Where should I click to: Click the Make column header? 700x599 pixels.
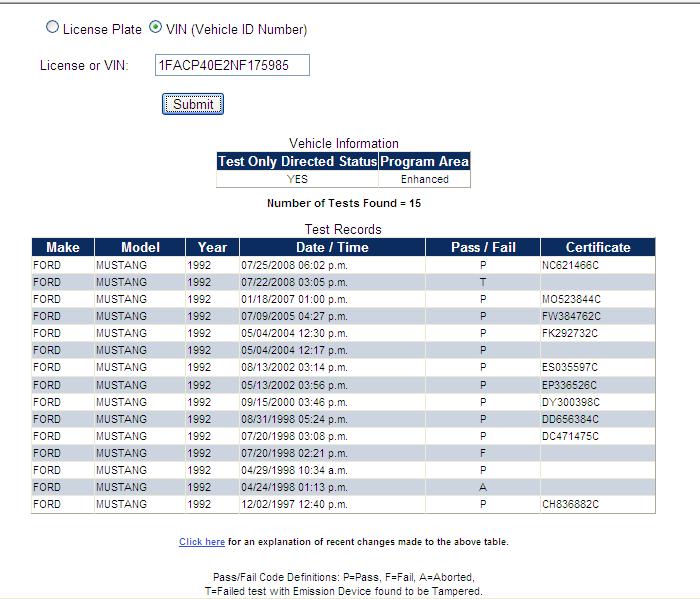[62, 247]
